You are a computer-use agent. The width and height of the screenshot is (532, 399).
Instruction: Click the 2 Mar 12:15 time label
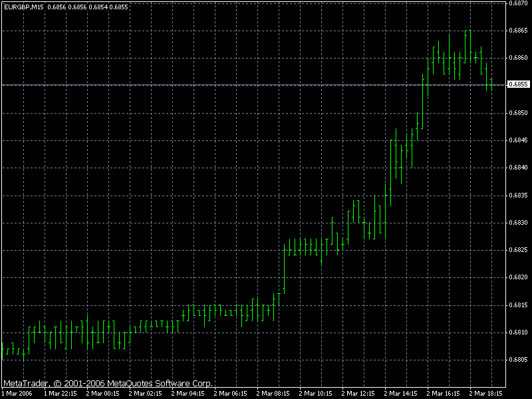tap(358, 394)
